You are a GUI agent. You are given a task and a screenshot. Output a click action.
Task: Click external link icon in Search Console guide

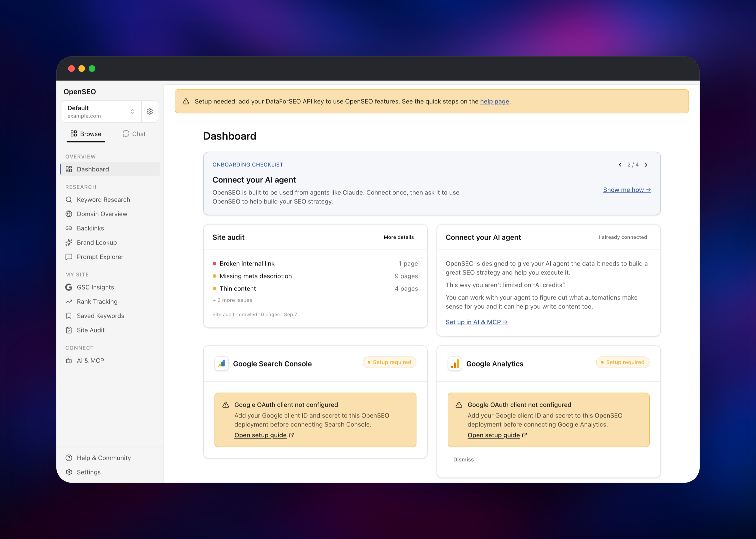click(x=291, y=435)
